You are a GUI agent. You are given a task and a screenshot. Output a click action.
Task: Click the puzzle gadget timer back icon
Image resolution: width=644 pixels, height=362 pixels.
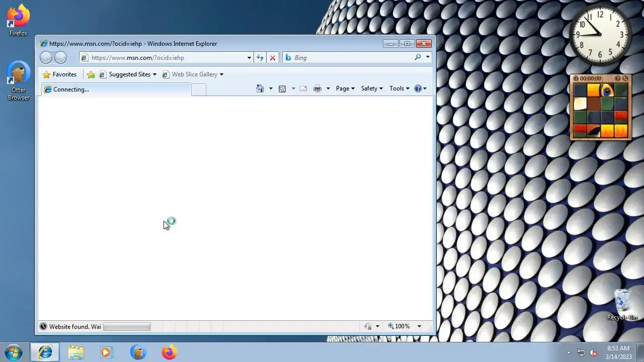coord(576,78)
